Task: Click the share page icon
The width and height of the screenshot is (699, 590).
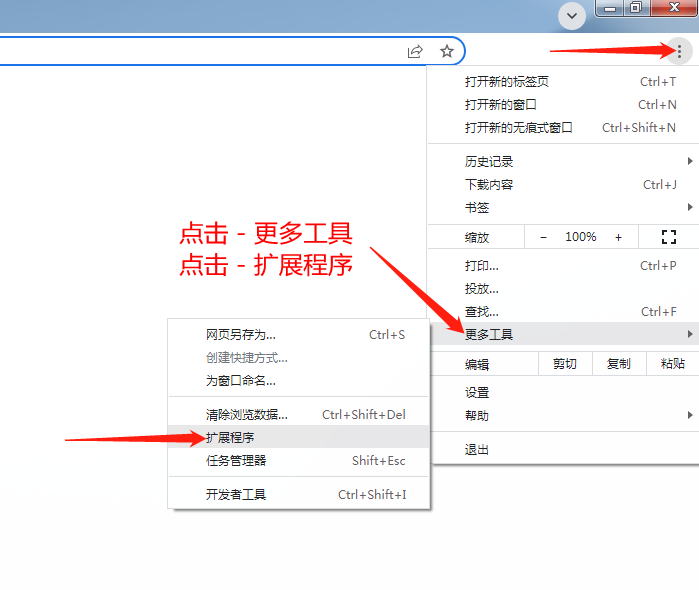Action: [415, 51]
